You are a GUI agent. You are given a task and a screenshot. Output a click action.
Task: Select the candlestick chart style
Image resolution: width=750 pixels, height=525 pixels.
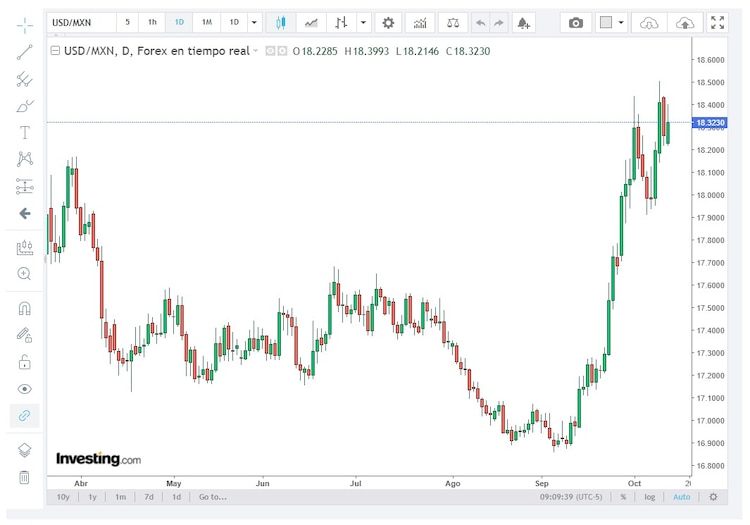click(281, 22)
